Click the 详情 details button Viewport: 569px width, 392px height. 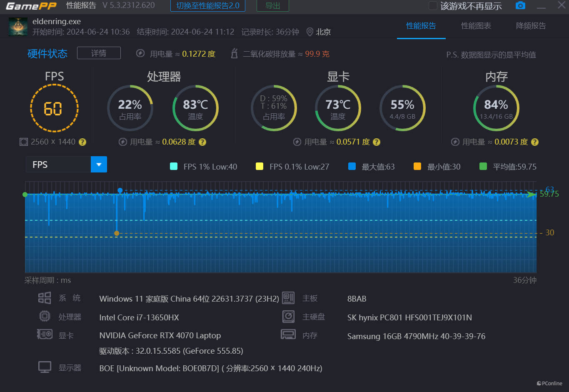pos(99,53)
